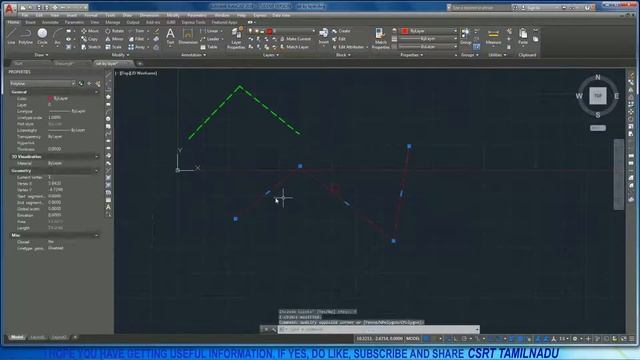Screen dimensions: 640x360
Task: Toggle MODEL space button in status bar
Action: (413, 339)
